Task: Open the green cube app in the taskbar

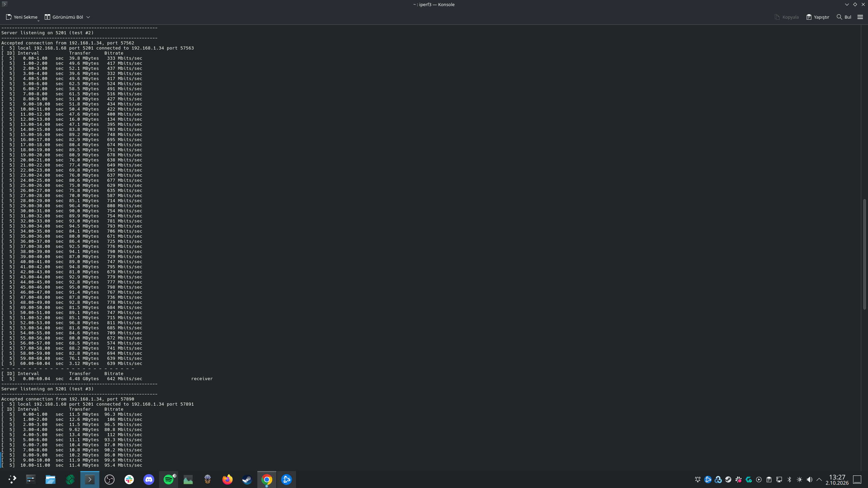Action: (x=70, y=479)
